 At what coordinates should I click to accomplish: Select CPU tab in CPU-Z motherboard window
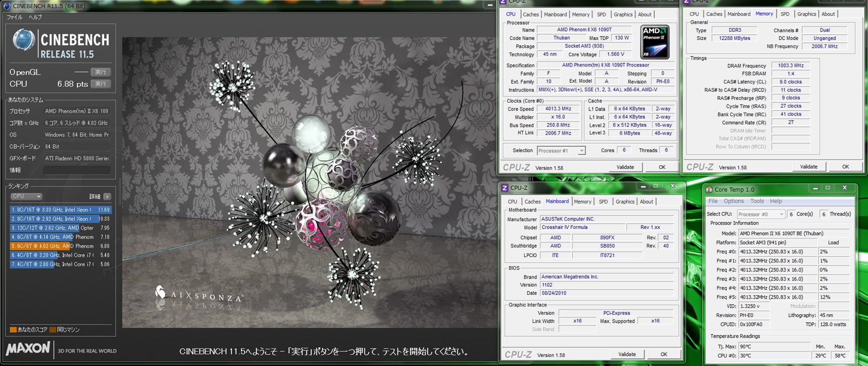512,202
